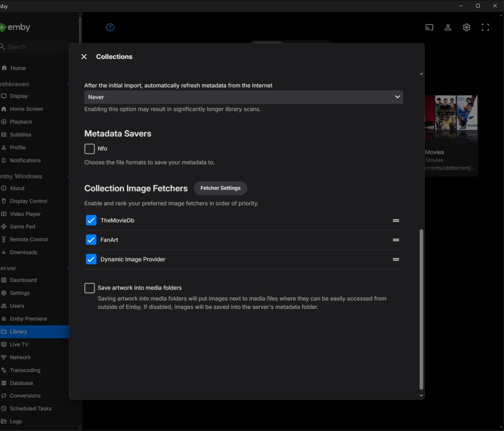Viewport: 504px width, 431px height.
Task: Click the dialog scrollbar thumb
Action: (x=421, y=310)
